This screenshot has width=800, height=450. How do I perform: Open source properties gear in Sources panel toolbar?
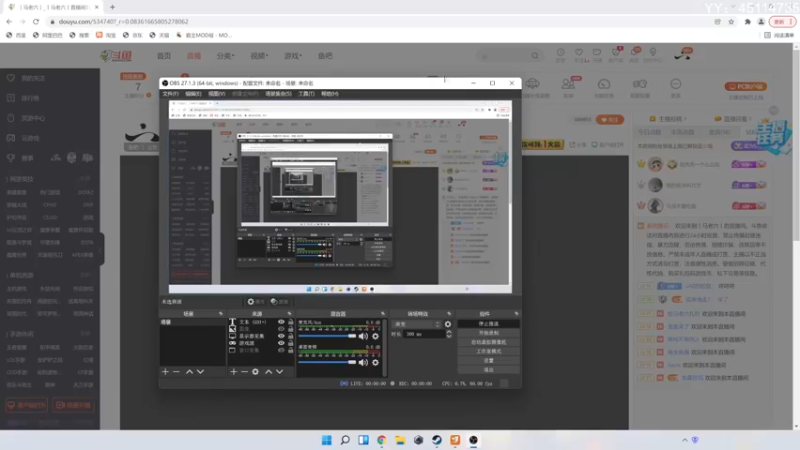(x=256, y=372)
